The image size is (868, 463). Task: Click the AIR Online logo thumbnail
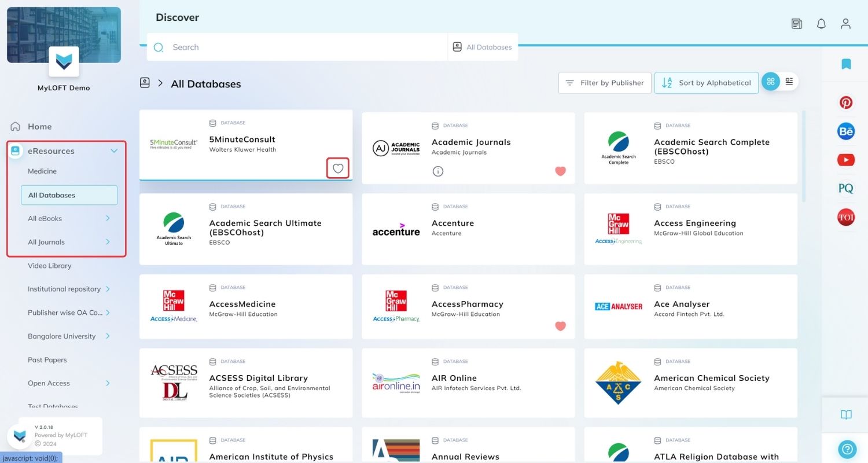click(x=396, y=383)
